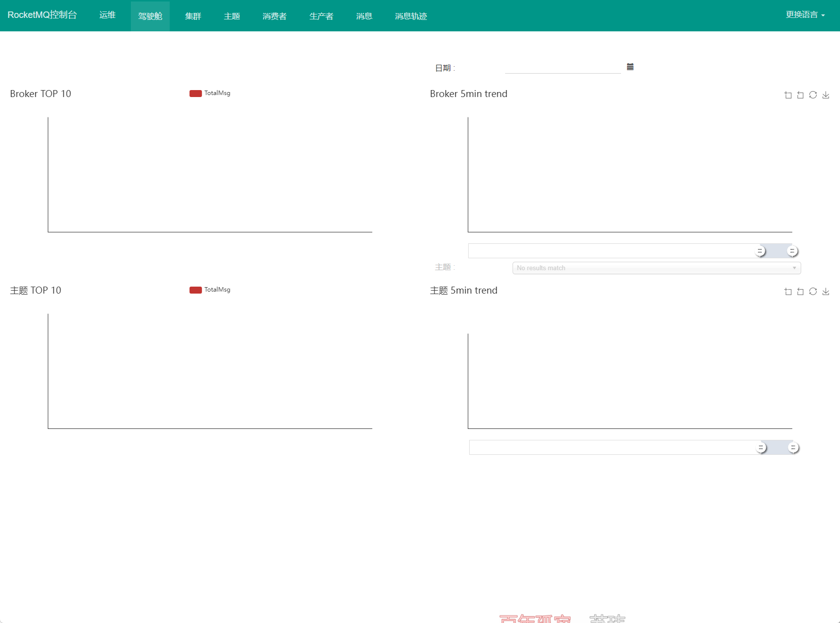This screenshot has width=840, height=623.
Task: Open the 主题 topic selection dropdown
Action: pos(656,268)
